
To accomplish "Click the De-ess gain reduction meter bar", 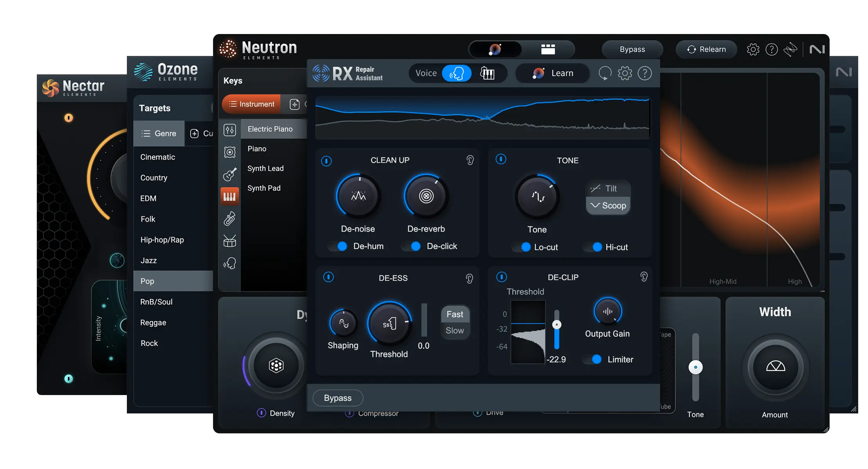I will pos(424,320).
